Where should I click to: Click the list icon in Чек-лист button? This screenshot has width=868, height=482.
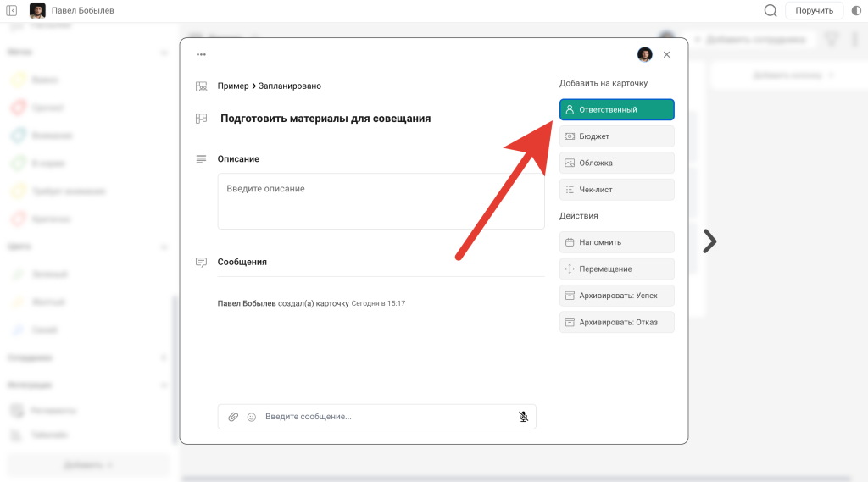570,189
